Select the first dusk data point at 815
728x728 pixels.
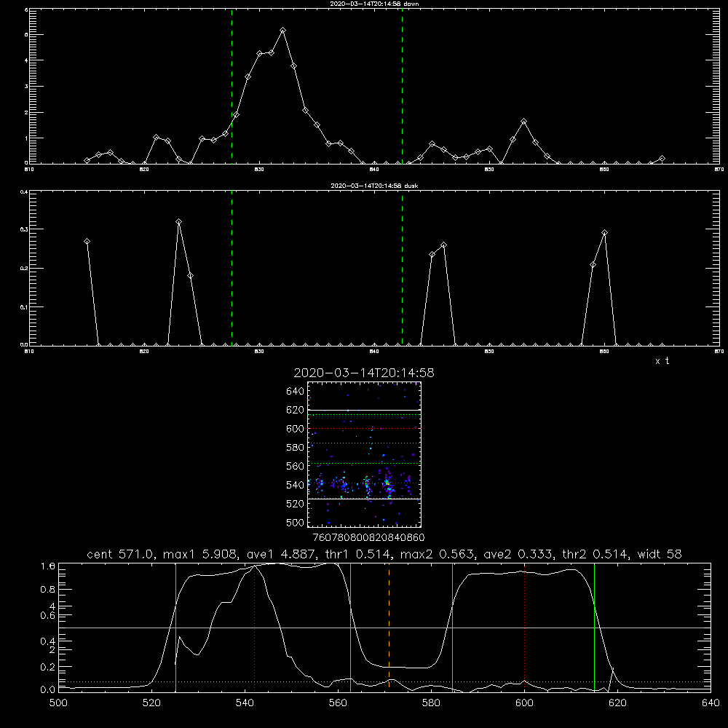pyautogui.click(x=87, y=242)
